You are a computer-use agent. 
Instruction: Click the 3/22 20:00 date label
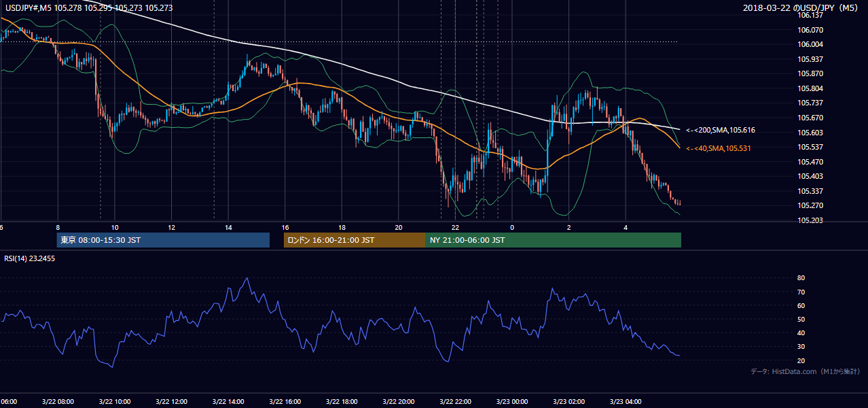click(399, 402)
